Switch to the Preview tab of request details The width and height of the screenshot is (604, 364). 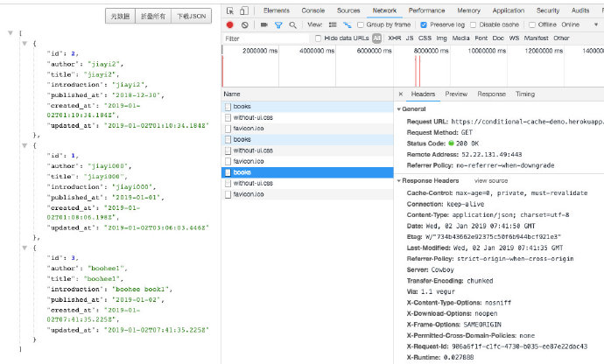[x=456, y=94]
